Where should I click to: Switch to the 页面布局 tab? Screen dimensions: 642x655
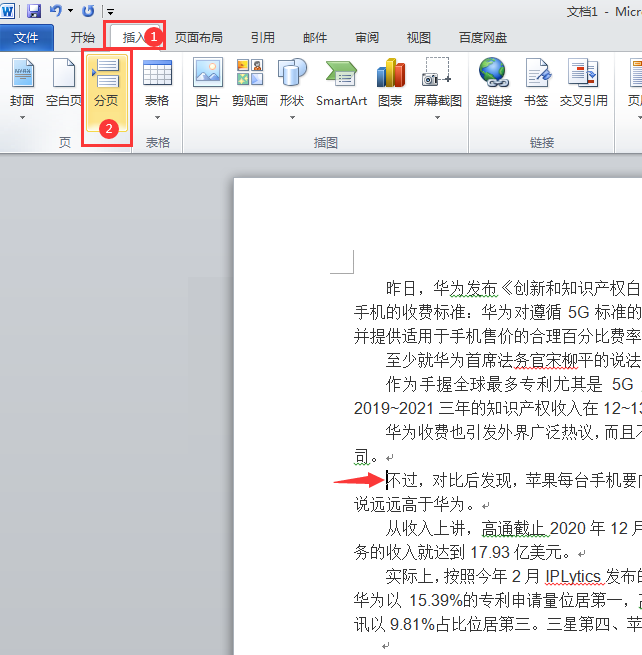click(198, 38)
